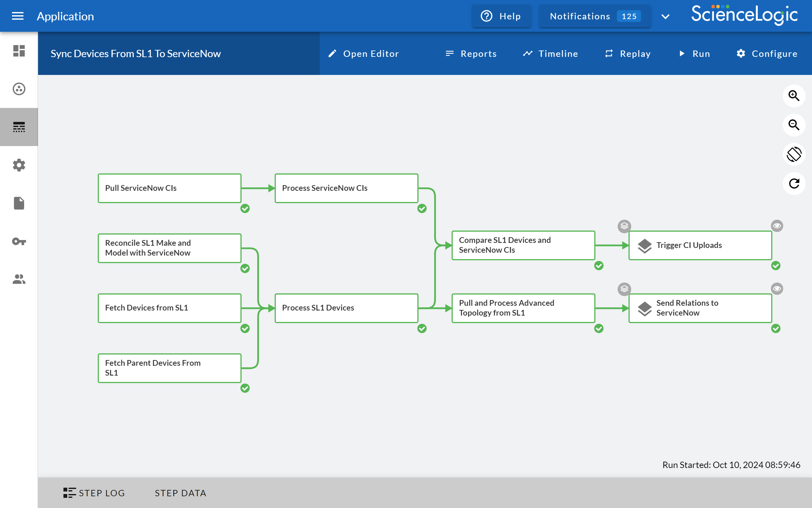Screen dimensions: 812x508
Task: Click success checkmark under Compare SL1 Devices
Action: tap(599, 266)
